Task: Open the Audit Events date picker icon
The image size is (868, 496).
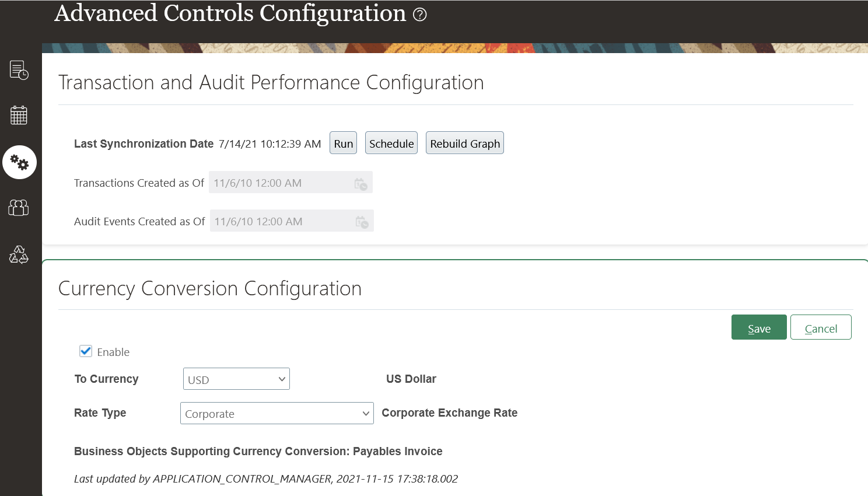Action: (362, 222)
